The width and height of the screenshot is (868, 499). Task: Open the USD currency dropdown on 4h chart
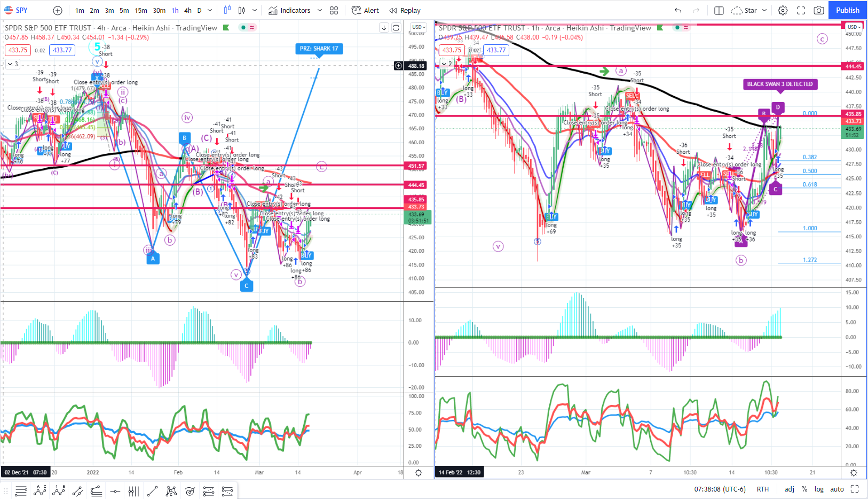tap(419, 27)
